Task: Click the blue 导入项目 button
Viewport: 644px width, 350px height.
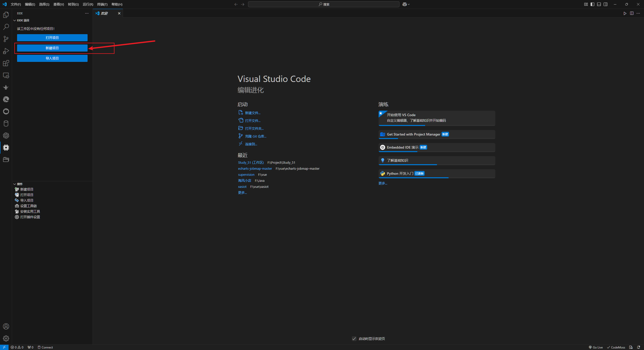Action: (52, 58)
